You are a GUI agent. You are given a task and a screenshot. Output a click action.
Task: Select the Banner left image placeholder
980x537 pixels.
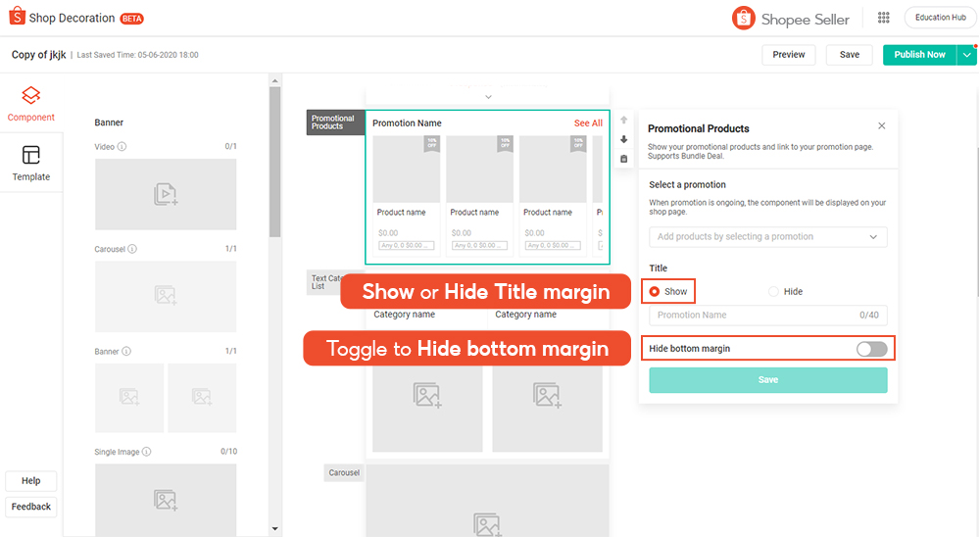point(129,398)
